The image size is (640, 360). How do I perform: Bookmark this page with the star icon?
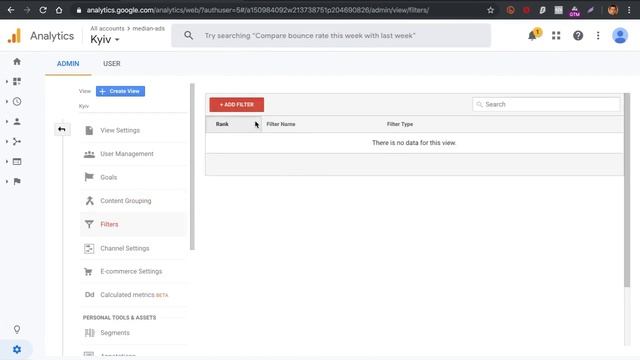click(x=491, y=10)
